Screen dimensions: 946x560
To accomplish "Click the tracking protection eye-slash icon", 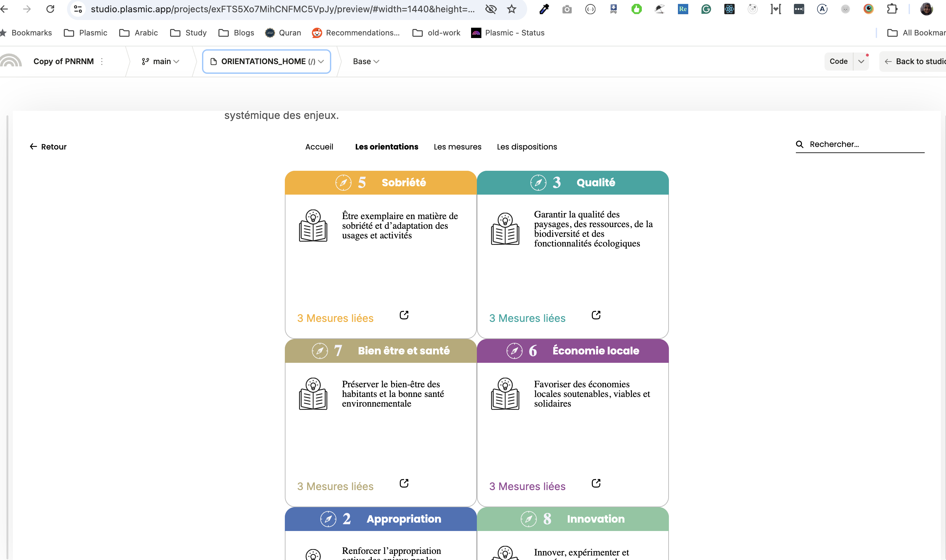I will click(490, 9).
